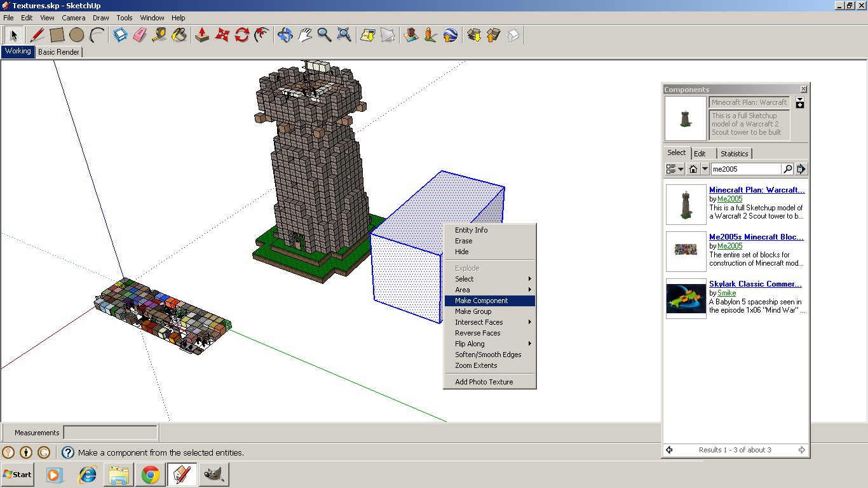
Task: Click the Share Model toolbar icon
Action: coord(493,35)
